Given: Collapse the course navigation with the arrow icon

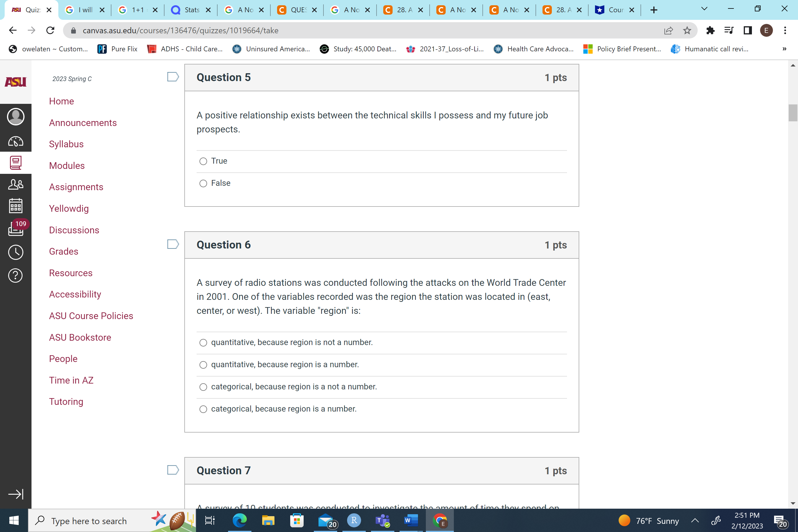Looking at the screenshot, I should pyautogui.click(x=16, y=494).
